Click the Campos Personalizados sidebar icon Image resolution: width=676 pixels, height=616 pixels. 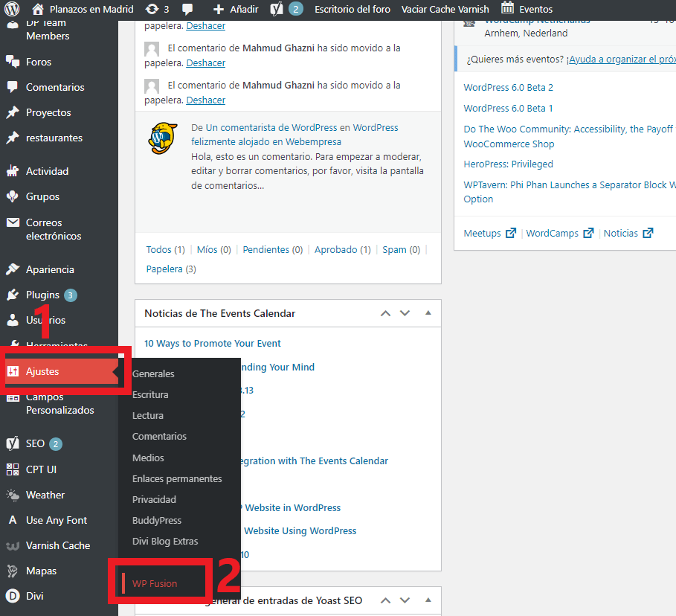click(13, 397)
